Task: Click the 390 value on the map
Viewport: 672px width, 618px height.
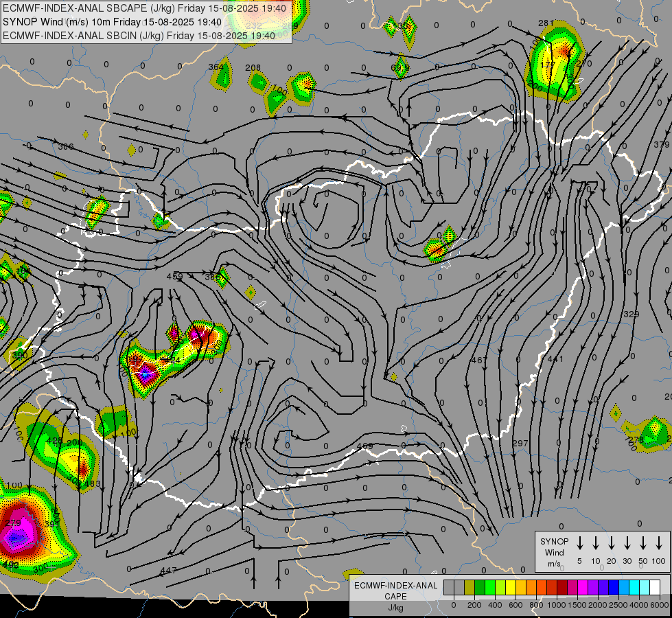Action: [x=20, y=355]
